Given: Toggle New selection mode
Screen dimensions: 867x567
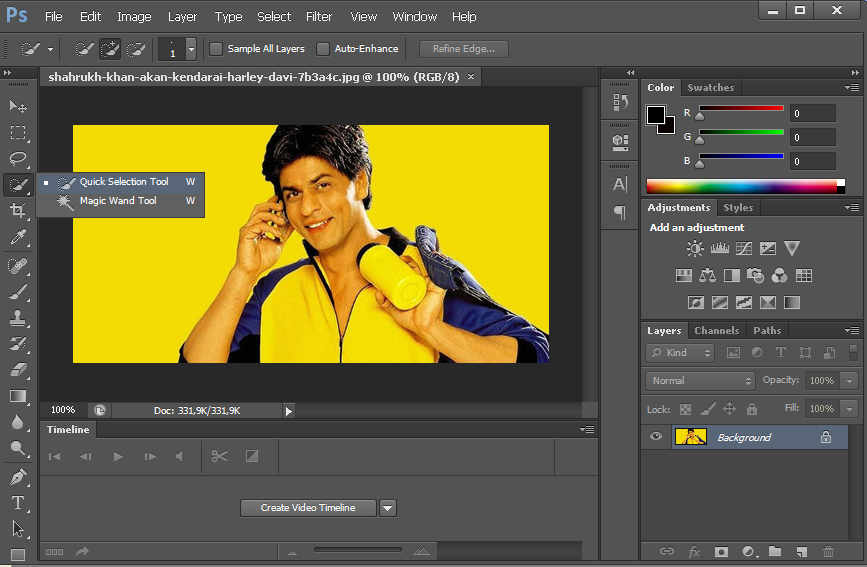Looking at the screenshot, I should (x=84, y=49).
